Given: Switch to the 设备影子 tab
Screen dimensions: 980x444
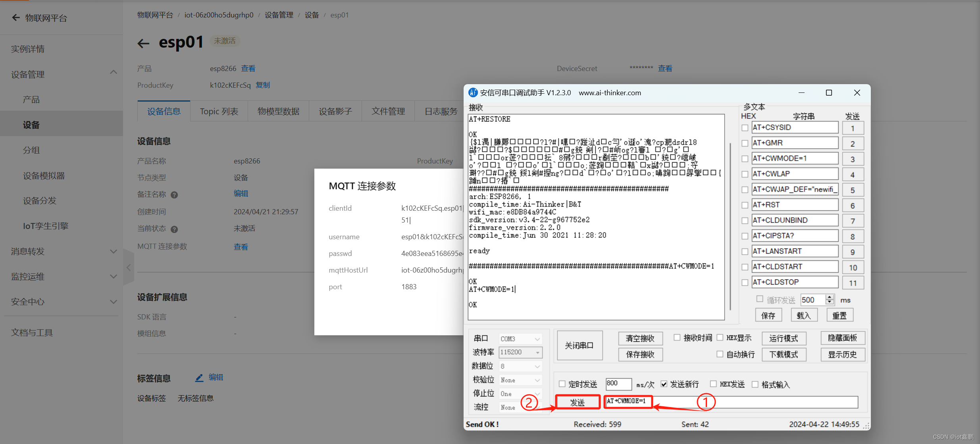Looking at the screenshot, I should tap(335, 111).
